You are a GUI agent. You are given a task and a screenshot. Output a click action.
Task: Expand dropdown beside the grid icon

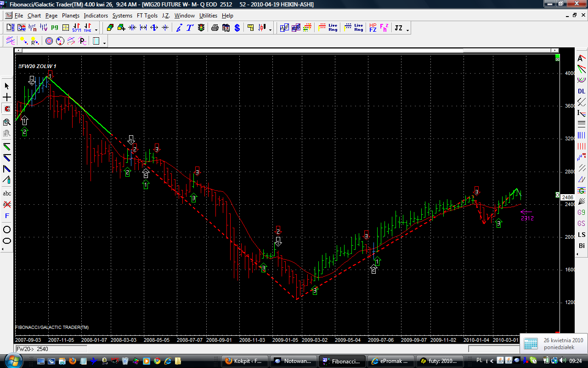pyautogui.click(x=105, y=43)
